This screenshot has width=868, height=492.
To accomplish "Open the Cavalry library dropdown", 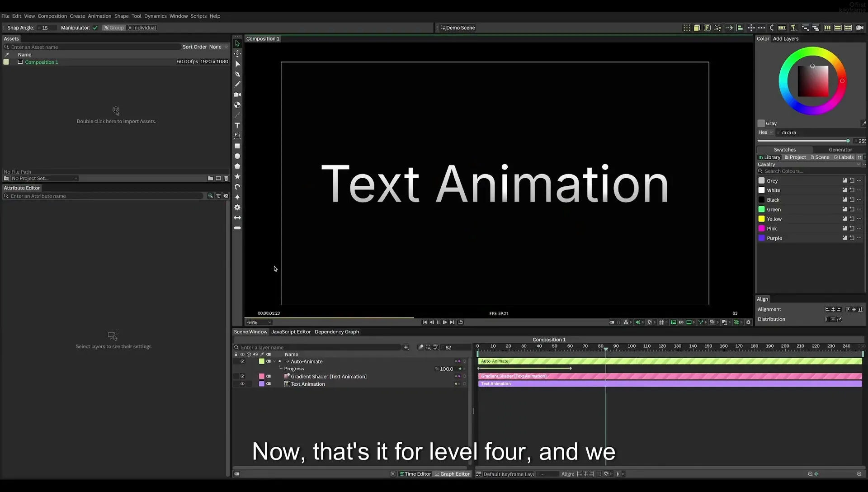I will pyautogui.click(x=809, y=165).
